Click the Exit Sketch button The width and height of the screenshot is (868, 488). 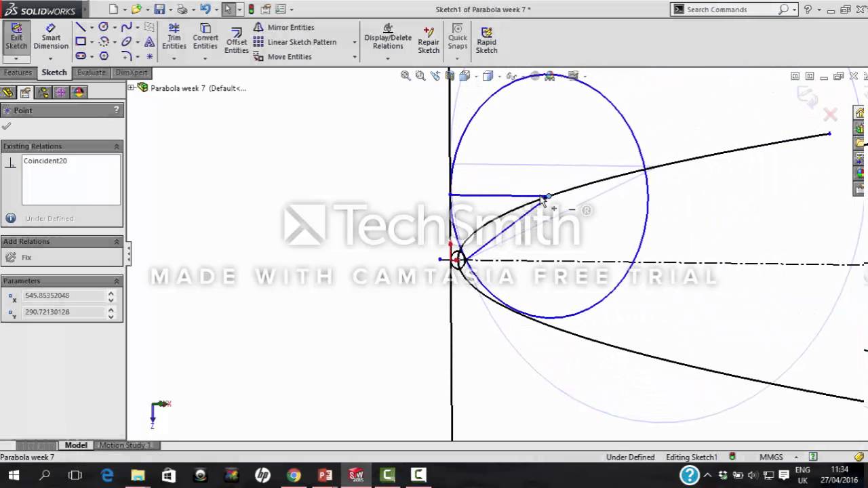(16, 37)
